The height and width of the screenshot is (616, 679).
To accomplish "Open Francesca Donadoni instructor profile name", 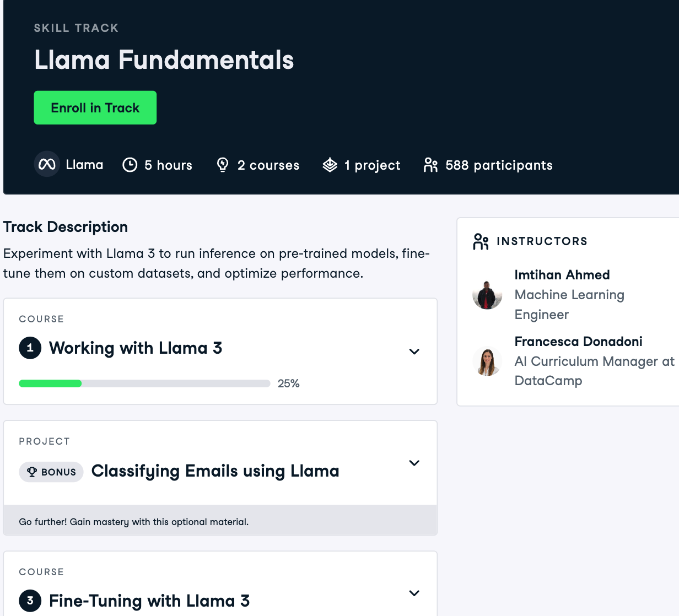I will coord(578,342).
